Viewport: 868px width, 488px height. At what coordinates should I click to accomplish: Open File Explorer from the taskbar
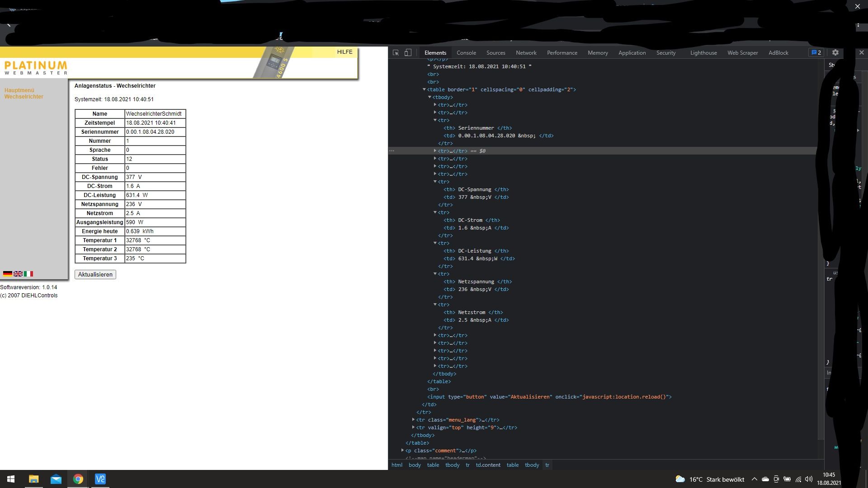pos(34,479)
